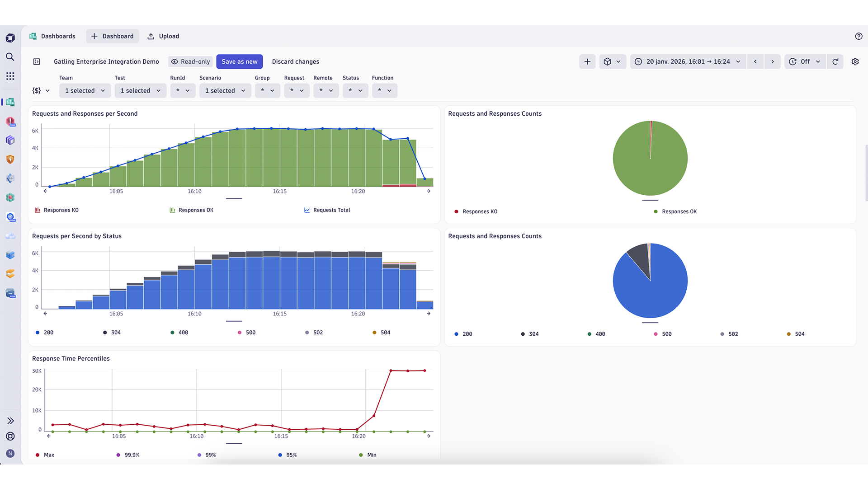Open the search panel from the sidebar
Screen dimensions: 868x488
pyautogui.click(x=10, y=57)
